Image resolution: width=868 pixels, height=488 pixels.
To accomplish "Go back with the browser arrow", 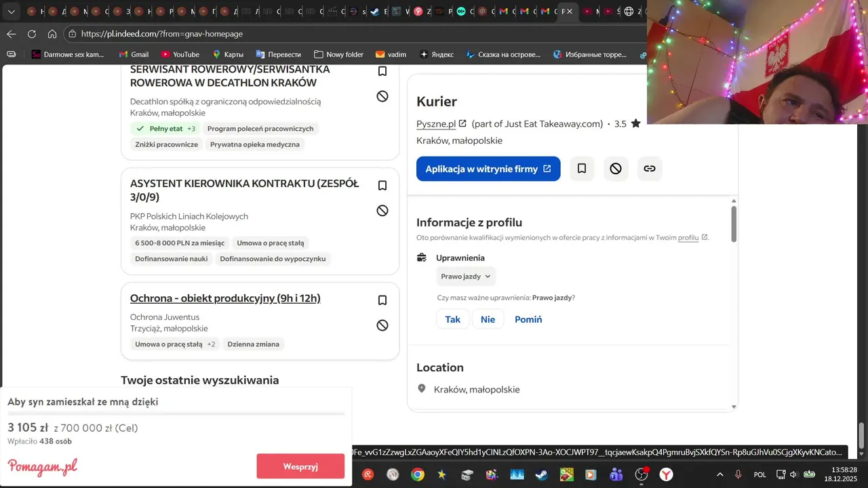I will (12, 34).
